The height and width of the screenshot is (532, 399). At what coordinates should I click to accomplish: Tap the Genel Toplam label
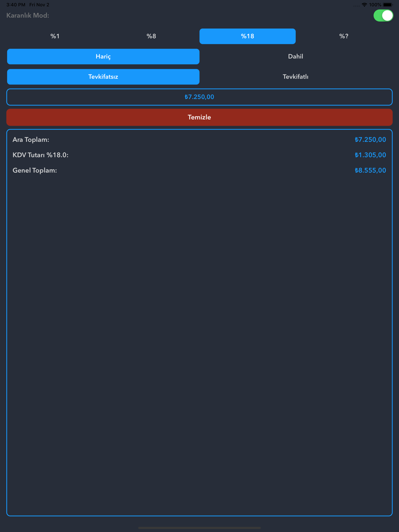(35, 170)
